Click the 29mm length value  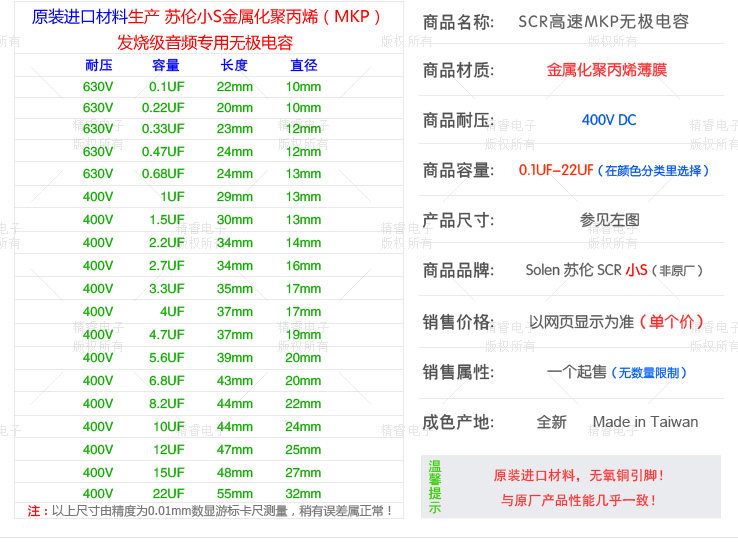234,197
